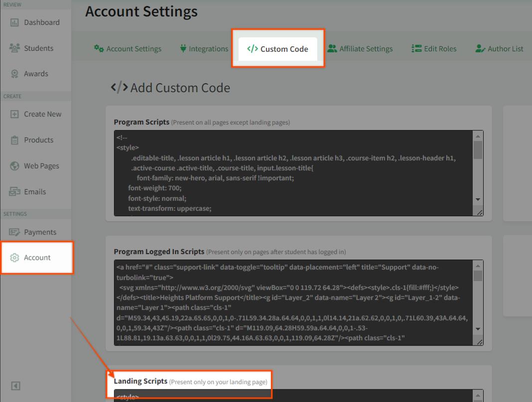Click Program Scripts scrollbar down arrow

coord(478,199)
